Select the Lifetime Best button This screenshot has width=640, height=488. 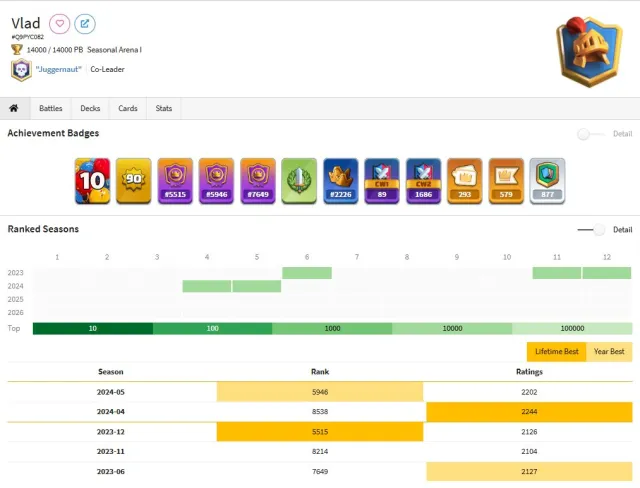tap(556, 352)
